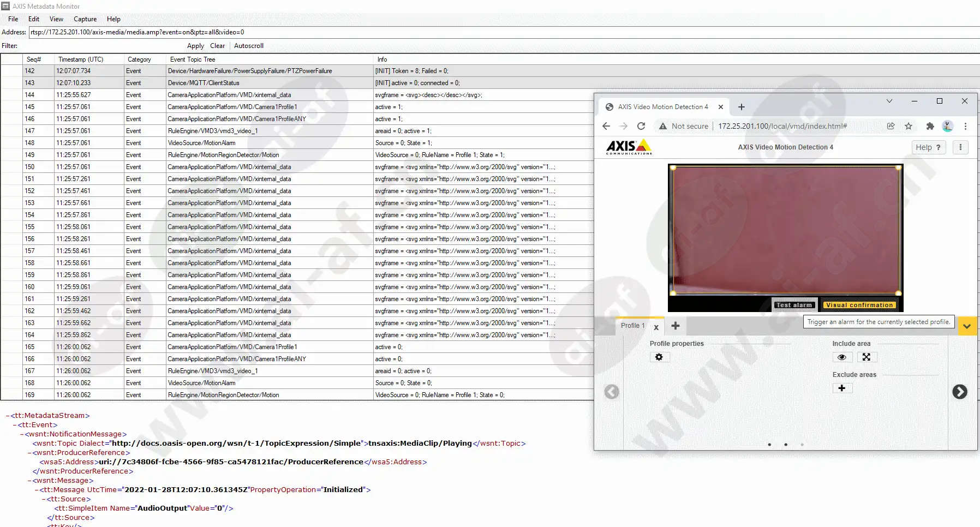Toggle Autoscroll
The height and width of the screenshot is (527, 980).
(x=249, y=46)
